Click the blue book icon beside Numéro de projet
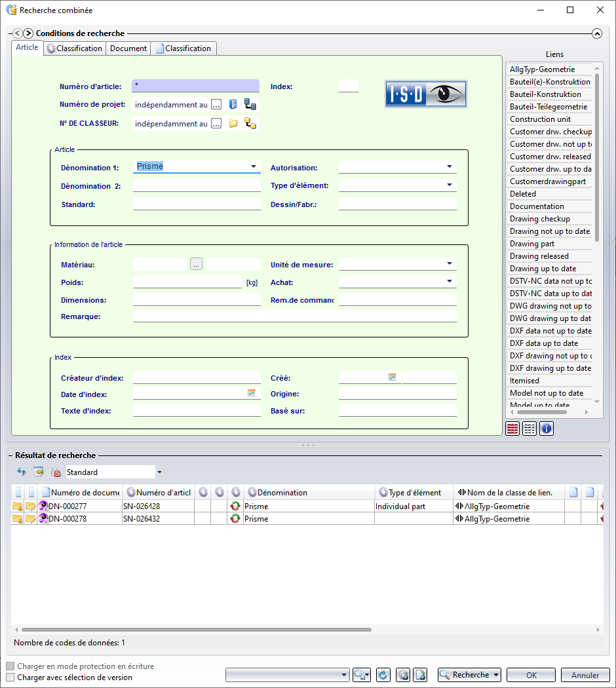This screenshot has height=688, width=616. [x=233, y=104]
